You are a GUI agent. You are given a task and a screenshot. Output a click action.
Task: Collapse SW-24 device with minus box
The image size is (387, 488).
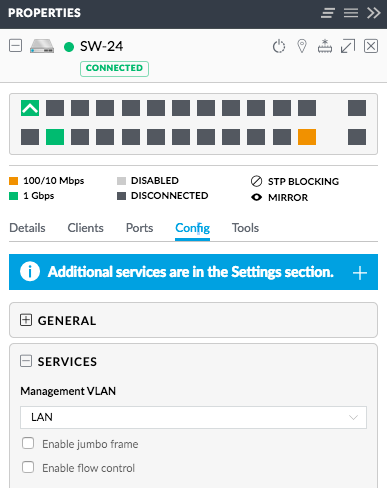[15, 46]
